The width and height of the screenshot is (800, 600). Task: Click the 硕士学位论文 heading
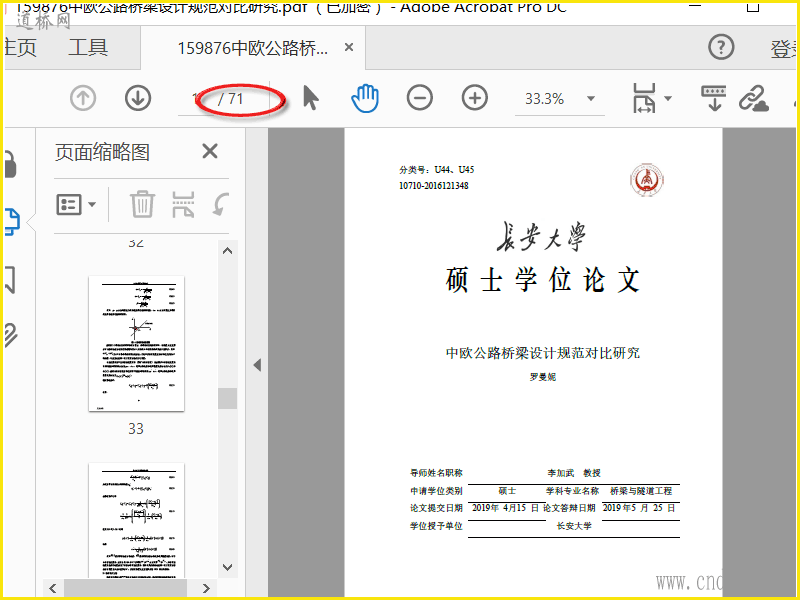click(543, 280)
